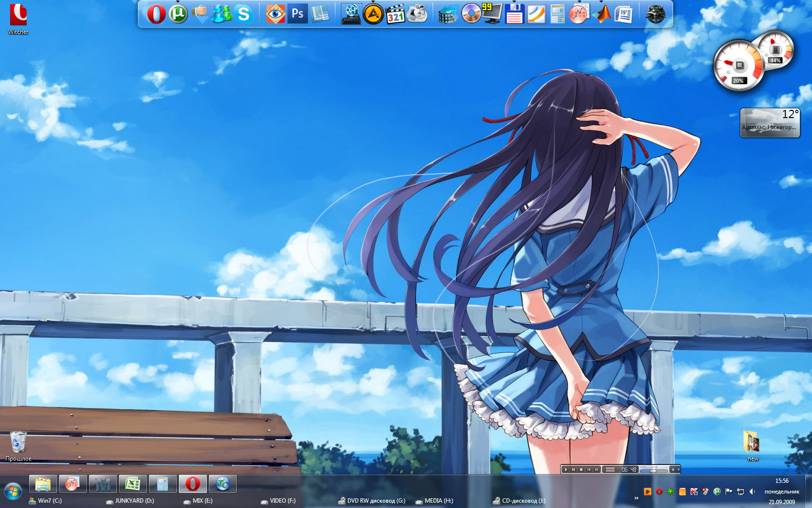Open MEDIA (H:) drive shortcut
The width and height of the screenshot is (812, 508).
[x=435, y=501]
